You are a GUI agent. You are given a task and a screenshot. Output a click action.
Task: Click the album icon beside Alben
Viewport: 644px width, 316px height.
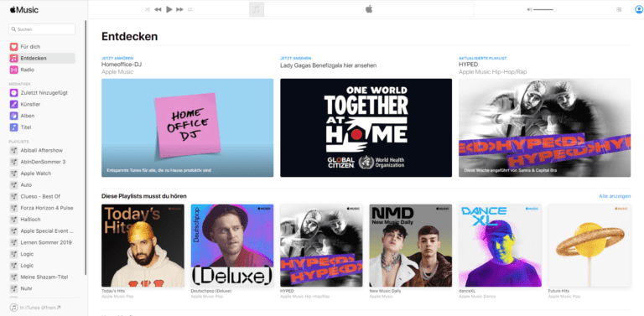tap(14, 116)
